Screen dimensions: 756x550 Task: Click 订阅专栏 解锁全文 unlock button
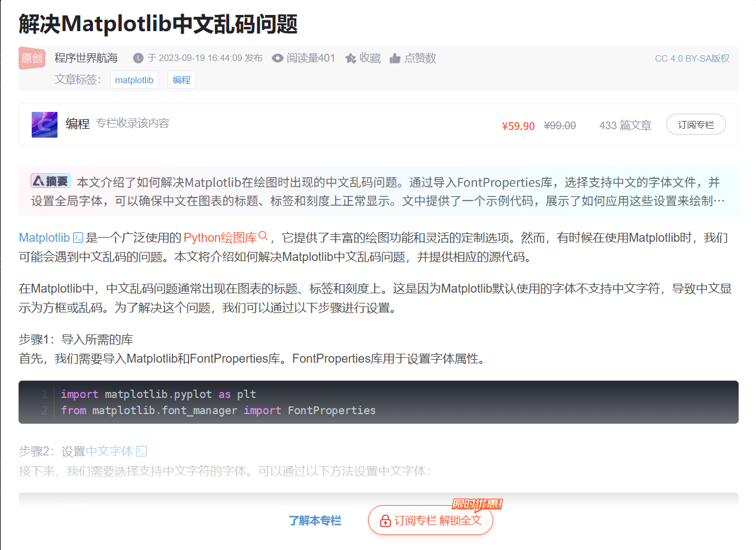point(430,520)
